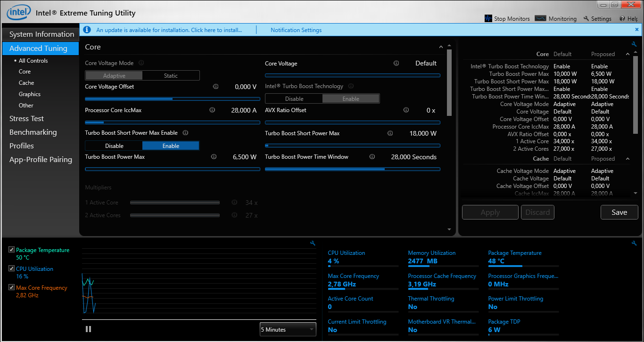Open the Graphics tuning sub-item

[30, 94]
